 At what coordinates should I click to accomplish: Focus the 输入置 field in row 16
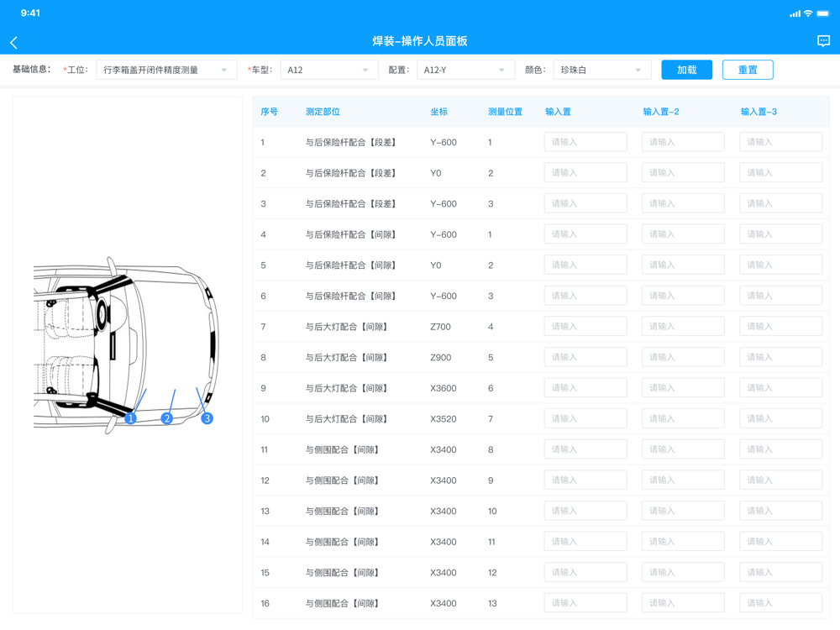(585, 603)
